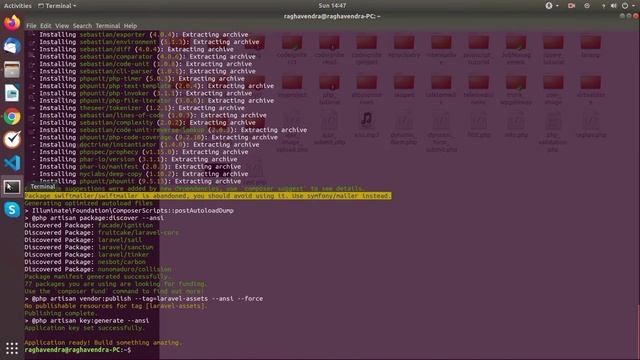This screenshot has width=640, height=360.
Task: Open the Terminal app menu dropdown
Action: coord(57,6)
